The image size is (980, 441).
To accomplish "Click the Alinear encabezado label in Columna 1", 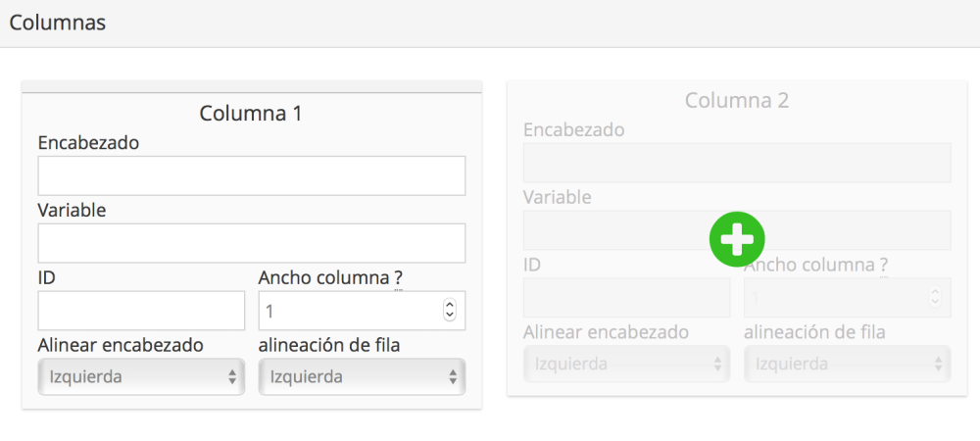I will point(121,345).
